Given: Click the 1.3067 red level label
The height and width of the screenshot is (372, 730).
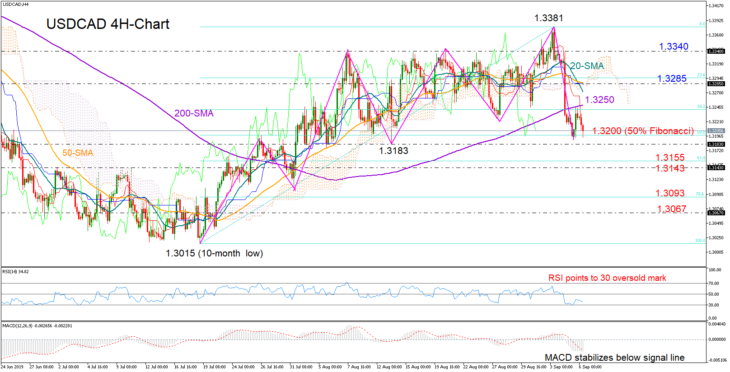Looking at the screenshot, I should pos(672,209).
